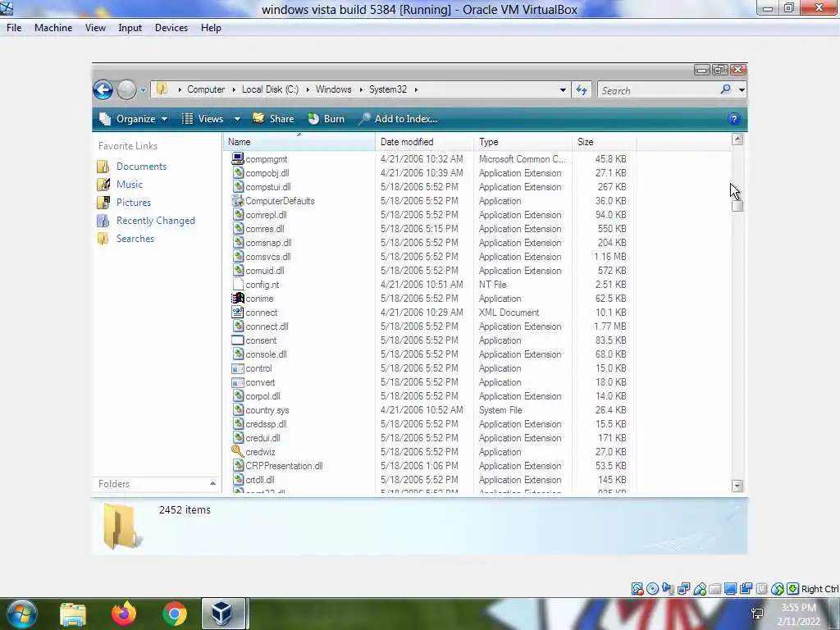The image size is (840, 630).
Task: Select the config.nt file icon
Action: [238, 284]
